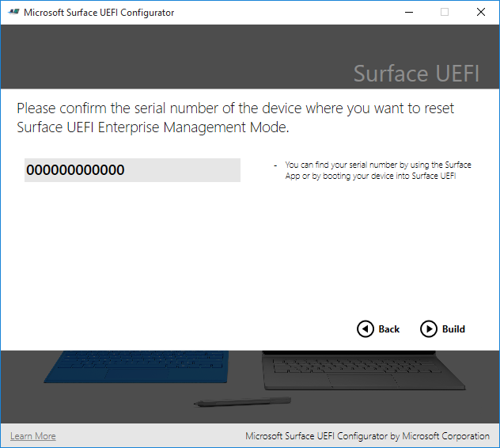
Task: Click the Surface UEFI Configurator title bar icon
Action: (x=13, y=12)
